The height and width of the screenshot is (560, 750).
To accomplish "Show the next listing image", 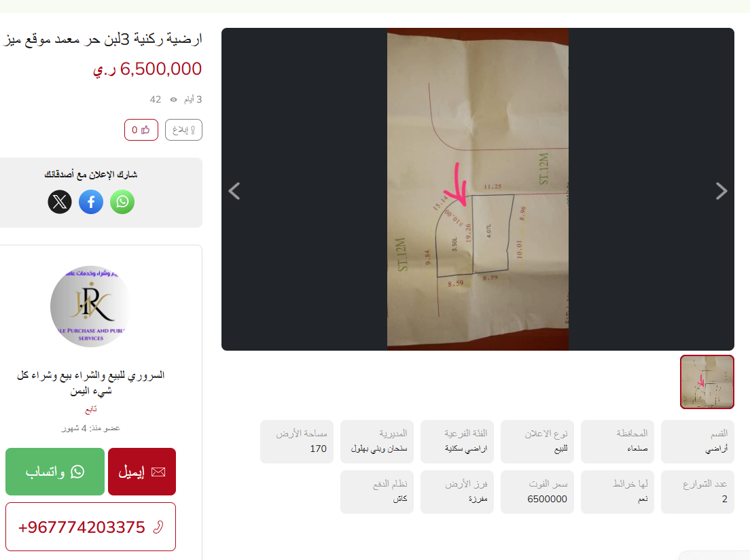I will (721, 191).
